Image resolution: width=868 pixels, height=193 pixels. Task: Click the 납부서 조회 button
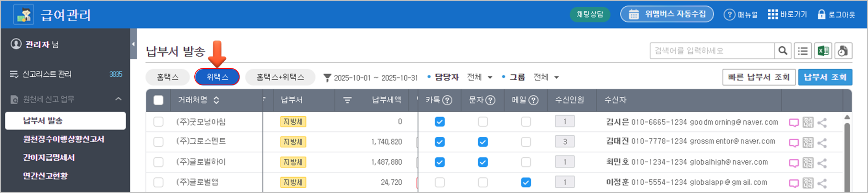(x=825, y=77)
